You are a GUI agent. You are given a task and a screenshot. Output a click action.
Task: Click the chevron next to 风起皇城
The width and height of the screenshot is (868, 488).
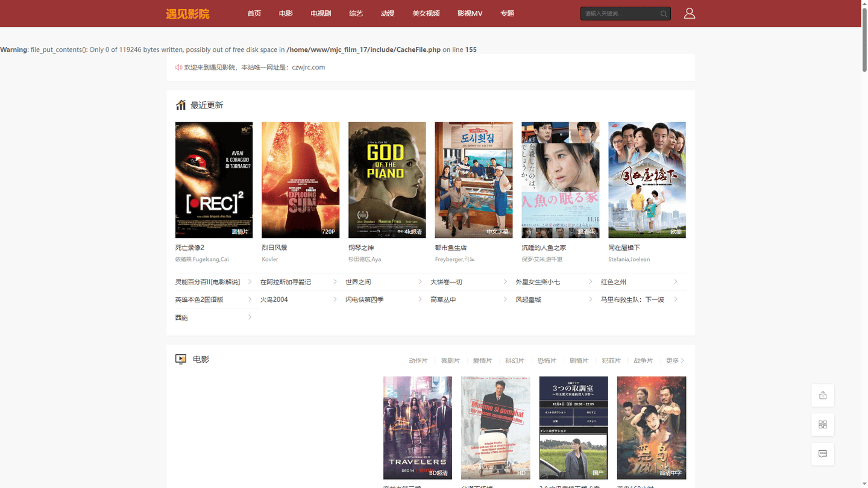pos(590,299)
